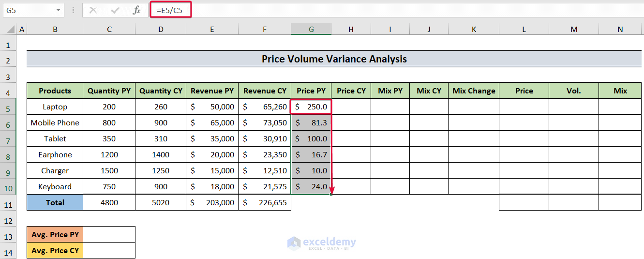Click the Cancel formula icon
Viewport: 644px width, 259px height.
[93, 10]
